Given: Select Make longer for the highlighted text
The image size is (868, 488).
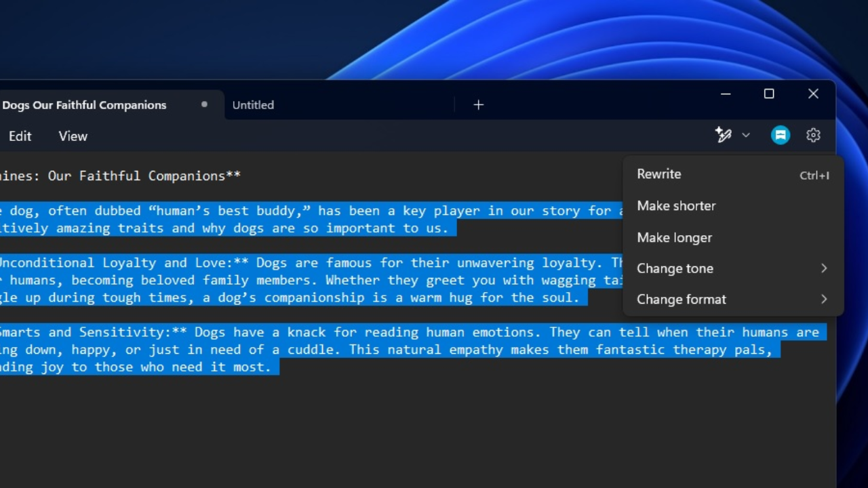Looking at the screenshot, I should tap(674, 237).
